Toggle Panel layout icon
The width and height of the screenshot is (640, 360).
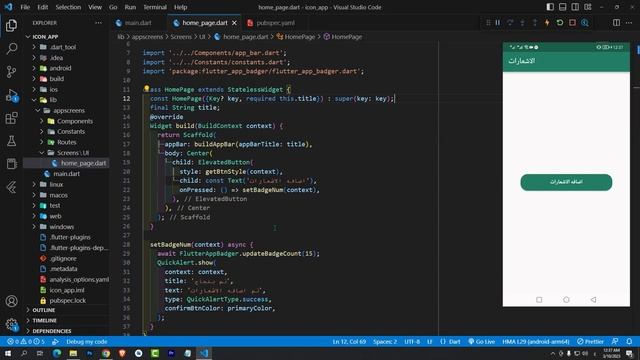point(562,7)
